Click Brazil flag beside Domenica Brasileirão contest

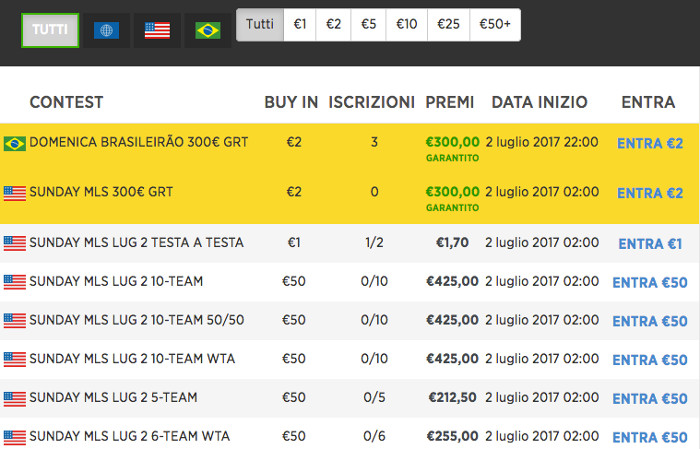click(15, 144)
